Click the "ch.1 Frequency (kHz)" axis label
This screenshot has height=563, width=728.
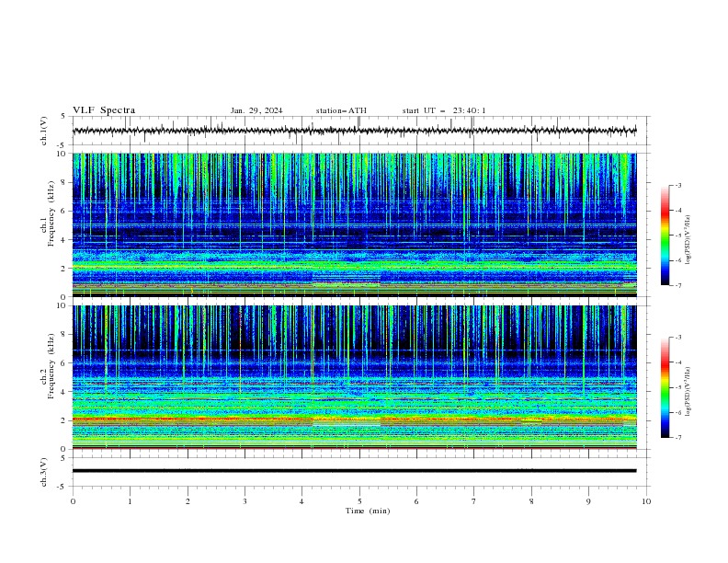tap(47, 213)
